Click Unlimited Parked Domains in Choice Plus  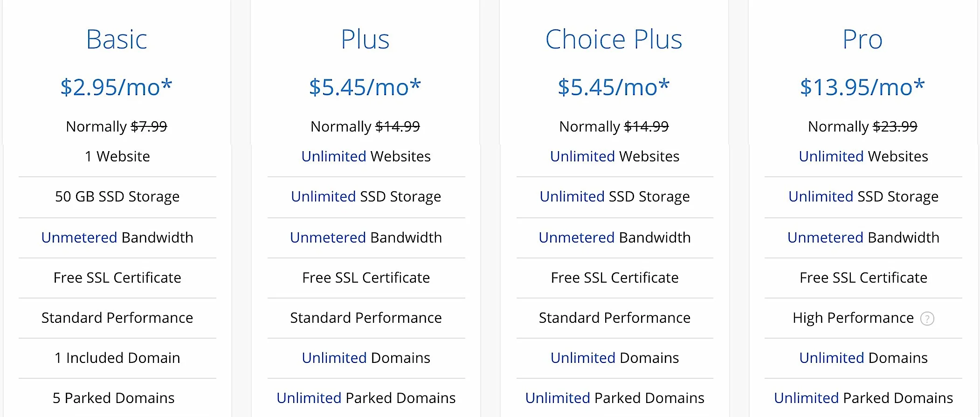coord(614,398)
